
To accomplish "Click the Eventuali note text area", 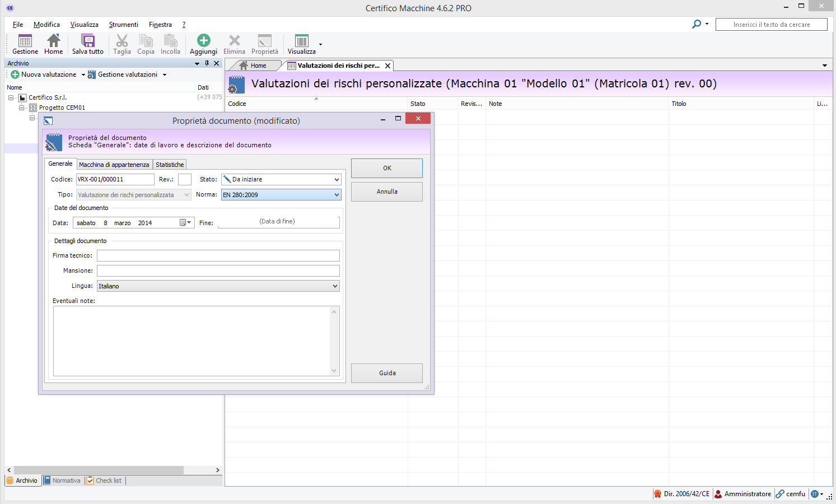I will (197, 341).
